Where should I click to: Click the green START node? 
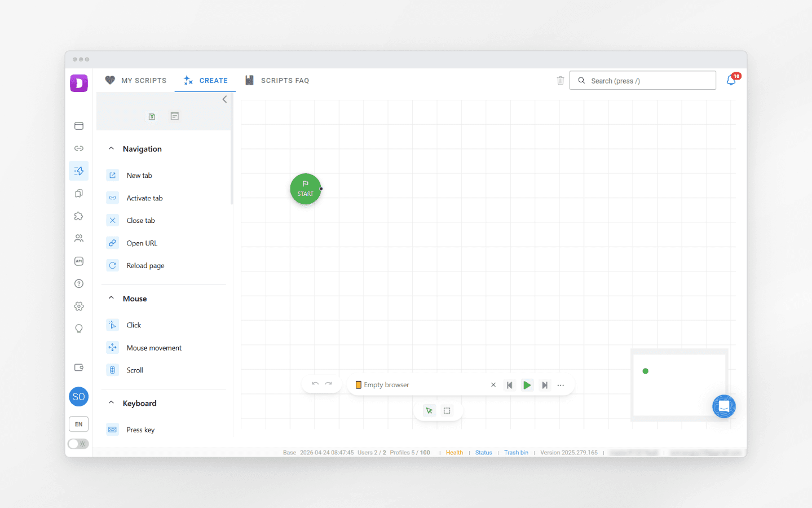tap(306, 189)
